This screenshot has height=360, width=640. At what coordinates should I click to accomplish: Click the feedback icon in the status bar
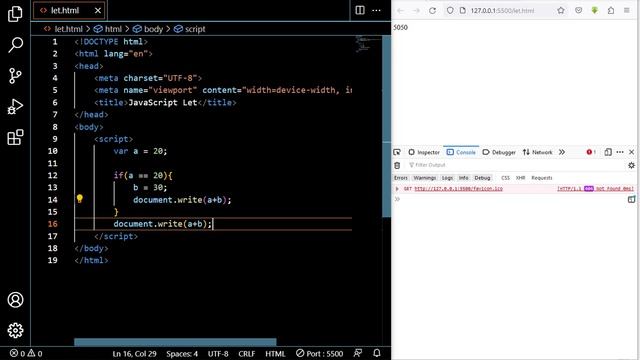coord(358,353)
